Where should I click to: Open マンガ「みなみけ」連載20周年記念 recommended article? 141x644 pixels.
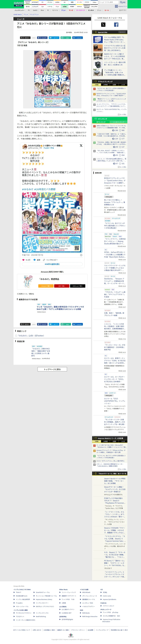pos(60,308)
